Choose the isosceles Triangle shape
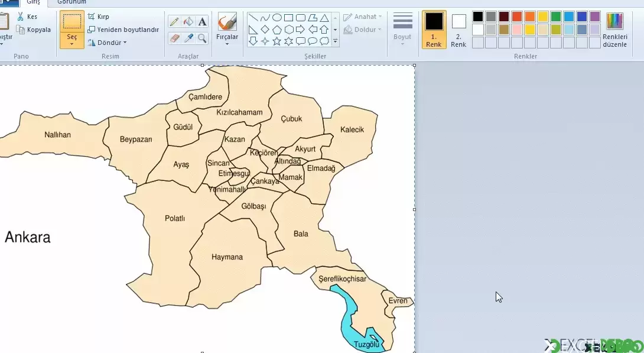The image size is (644, 353). [324, 18]
